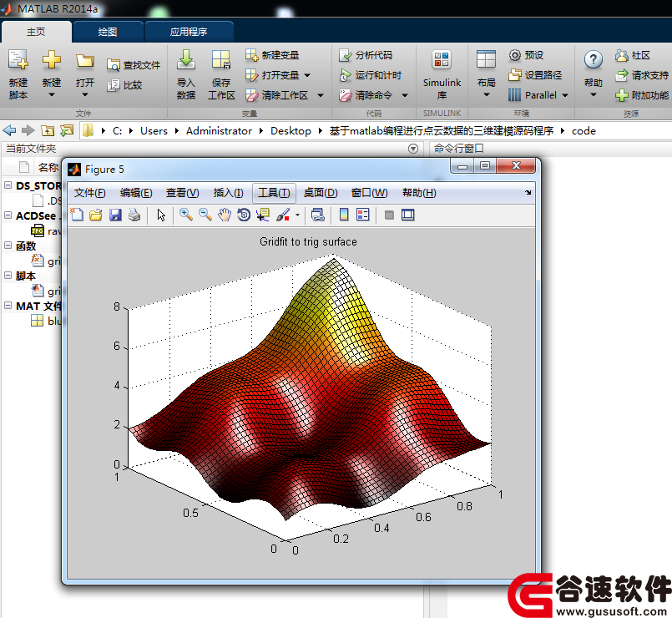
Task: Toggle the edit plot pointer tool
Action: point(161,215)
